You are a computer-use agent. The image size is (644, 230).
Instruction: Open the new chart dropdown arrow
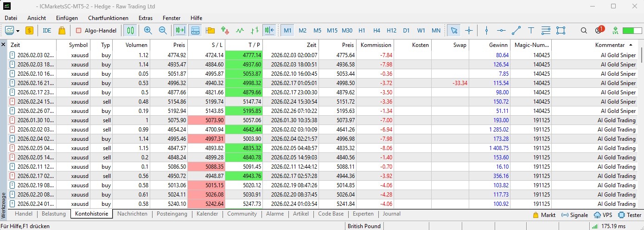point(18,31)
